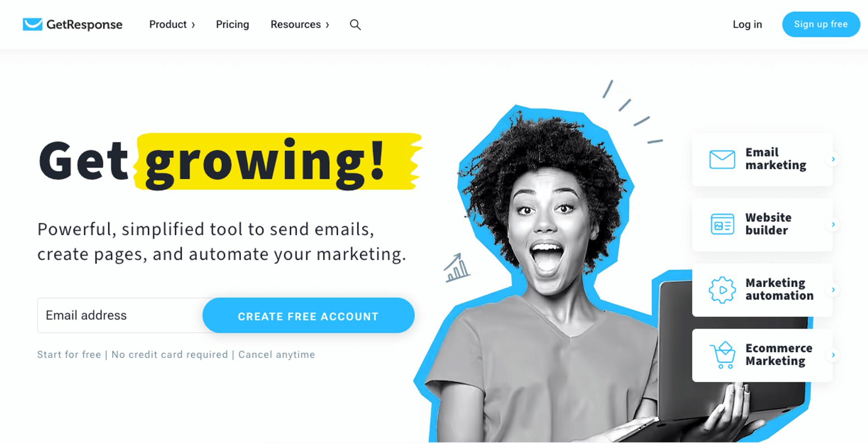868x443 pixels.
Task: Expand the Product menu
Action: tap(172, 24)
